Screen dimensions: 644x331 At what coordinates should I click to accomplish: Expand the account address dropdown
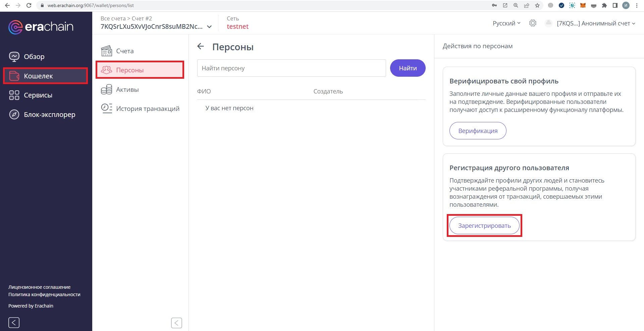click(x=209, y=27)
